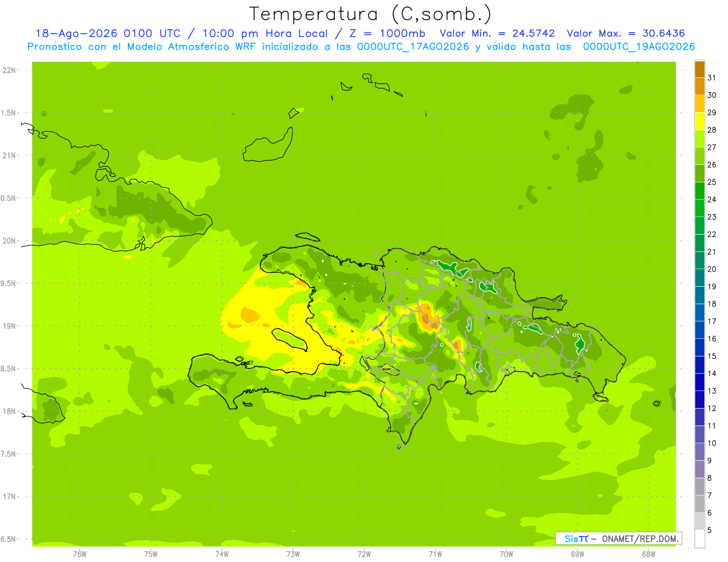Select the green swatch between 26 and 27

coord(699,156)
